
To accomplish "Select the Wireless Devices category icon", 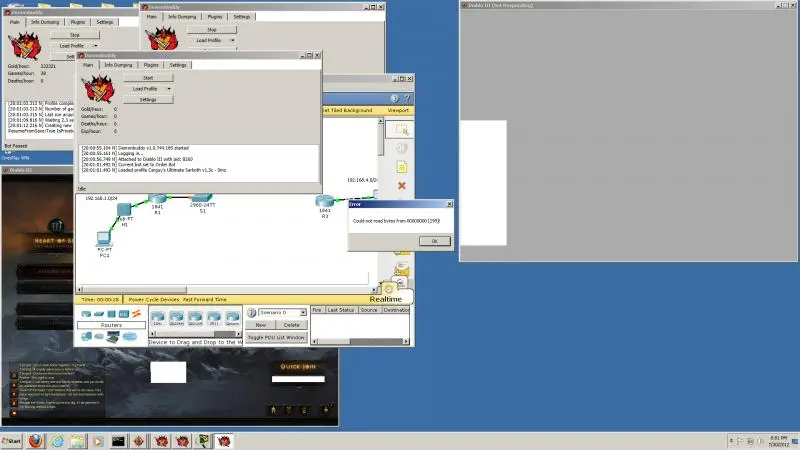I will [x=123, y=314].
